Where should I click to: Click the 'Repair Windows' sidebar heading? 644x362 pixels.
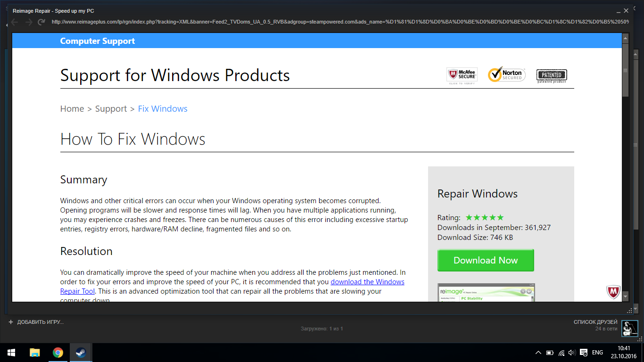tap(478, 194)
